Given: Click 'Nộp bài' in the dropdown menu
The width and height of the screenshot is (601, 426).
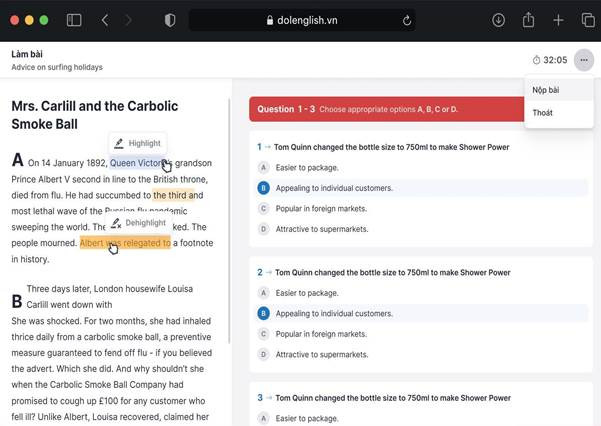Looking at the screenshot, I should [546, 90].
